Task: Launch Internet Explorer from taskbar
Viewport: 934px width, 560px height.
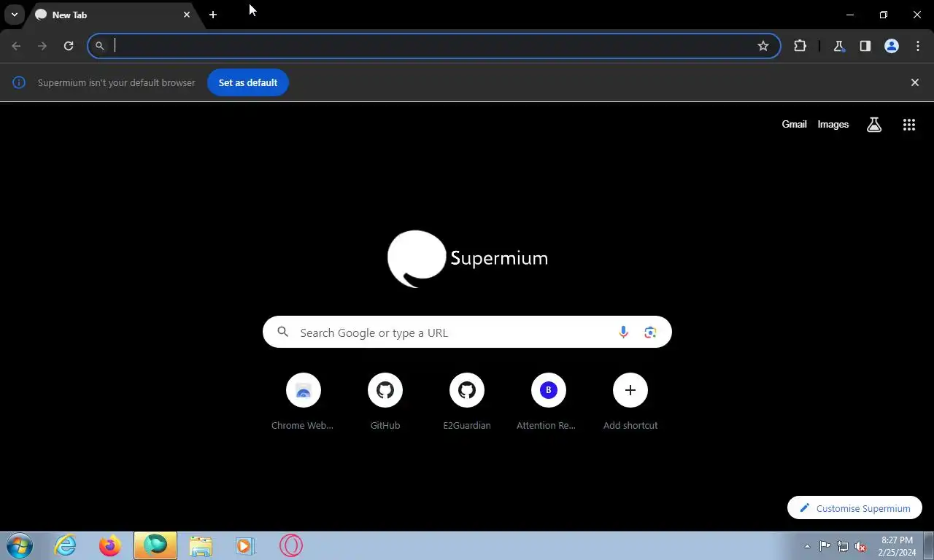Action: pyautogui.click(x=65, y=545)
